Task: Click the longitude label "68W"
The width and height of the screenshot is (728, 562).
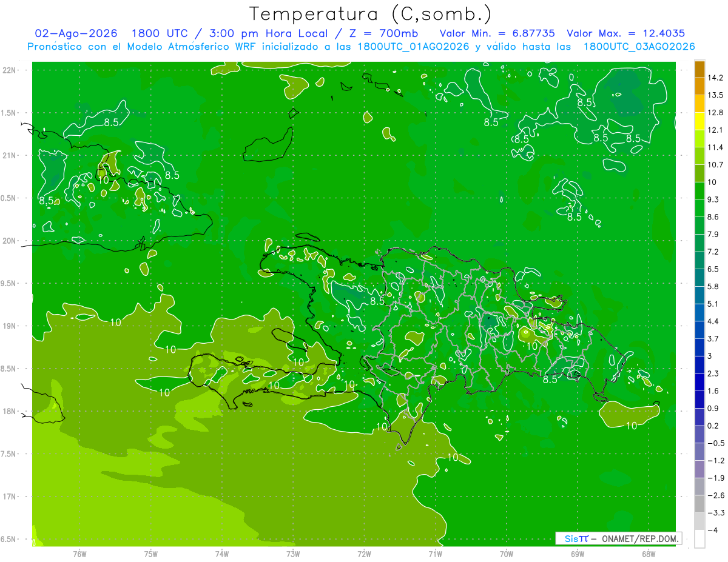Action: [x=649, y=554]
